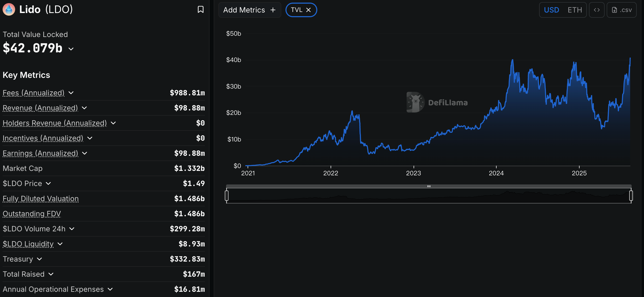Open the Add Metrics menu
This screenshot has height=297, width=644.
click(243, 10)
